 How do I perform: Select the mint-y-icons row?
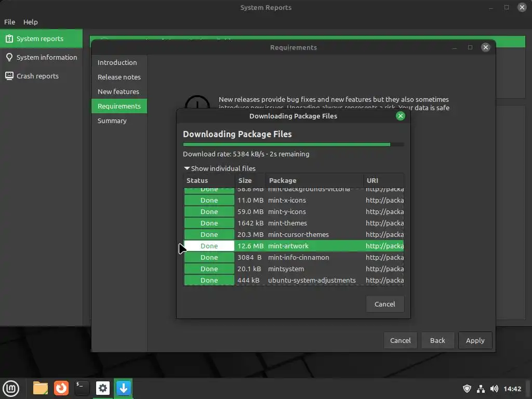click(x=294, y=212)
